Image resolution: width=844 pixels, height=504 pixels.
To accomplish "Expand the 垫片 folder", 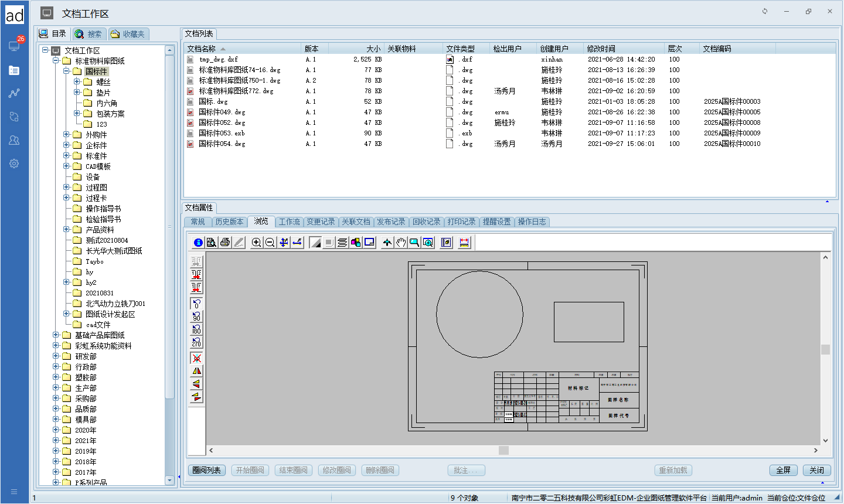I will pos(77,93).
